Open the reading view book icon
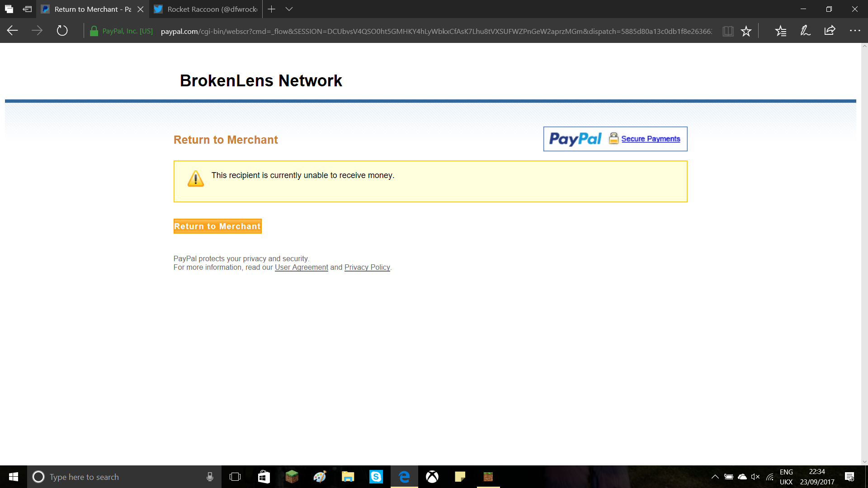868x488 pixels. pos(728,31)
